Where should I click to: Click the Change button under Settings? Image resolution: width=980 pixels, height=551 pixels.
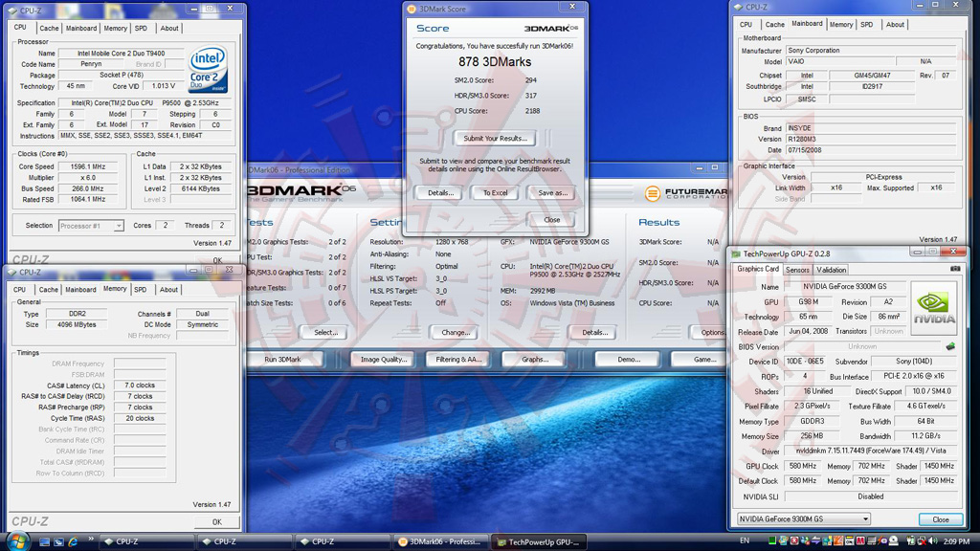coord(455,332)
